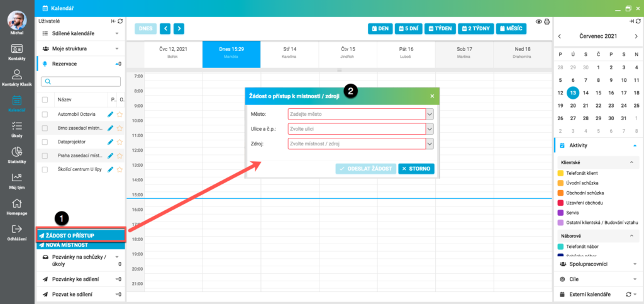Collapse the Aktivity panel
The height and width of the screenshot is (304, 644).
635,145
